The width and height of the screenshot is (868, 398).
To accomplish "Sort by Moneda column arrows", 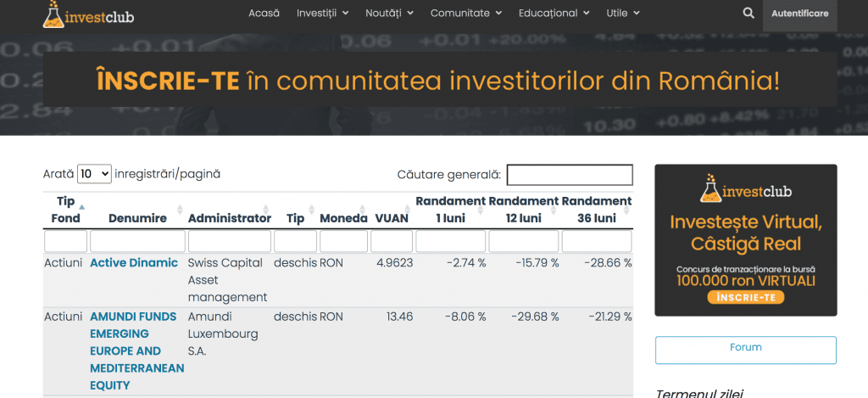I will click(x=362, y=210).
